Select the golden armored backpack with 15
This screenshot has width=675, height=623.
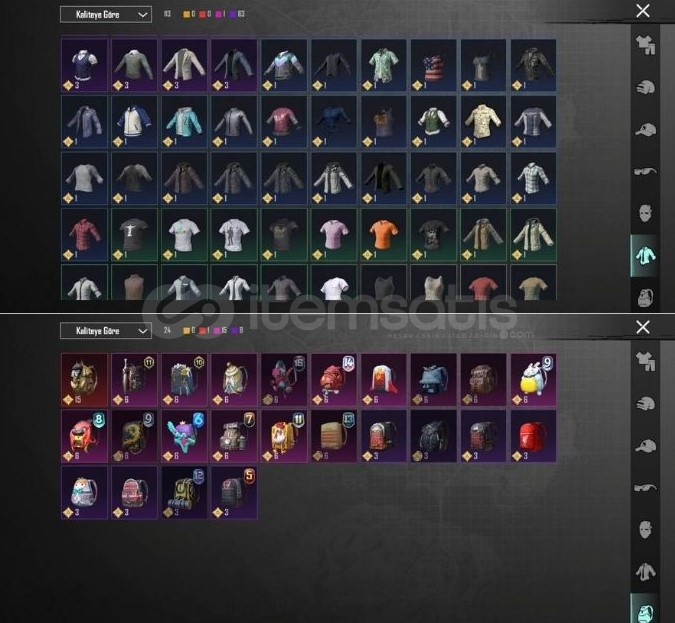pyautogui.click(x=84, y=380)
